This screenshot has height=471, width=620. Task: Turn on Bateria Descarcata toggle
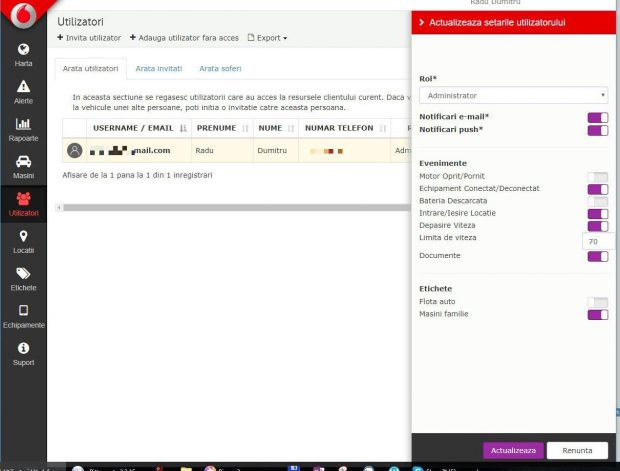597,201
